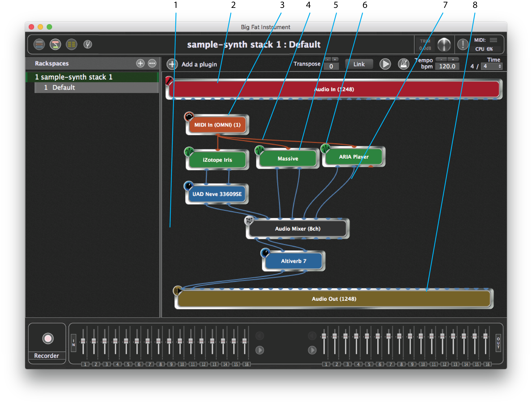Click the input section next-page arrow
Image resolution: width=532 pixels, height=405 pixels.
tap(259, 350)
